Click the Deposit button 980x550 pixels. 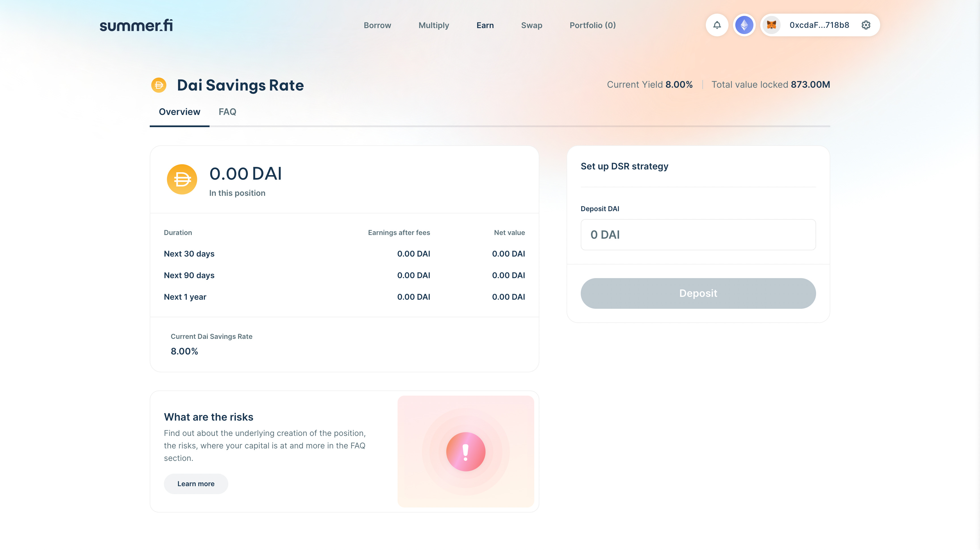pos(698,293)
